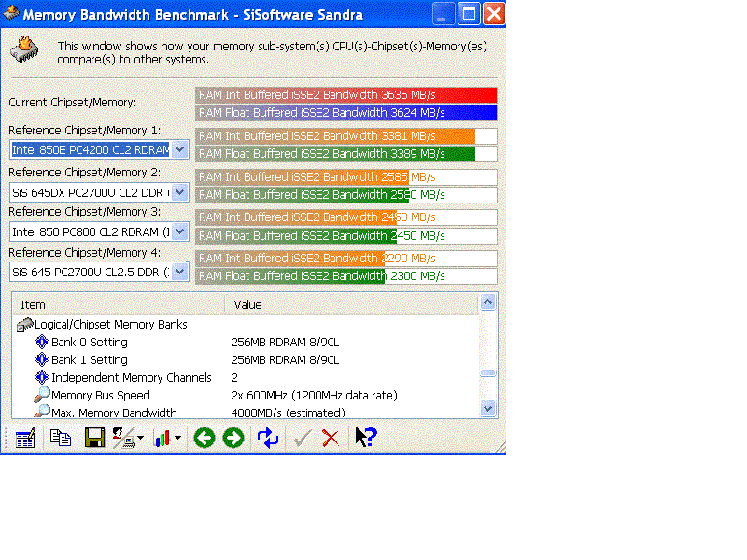The height and width of the screenshot is (560, 747).
Task: Click the Bank 1 Setting diamond icon
Action: pos(42,359)
